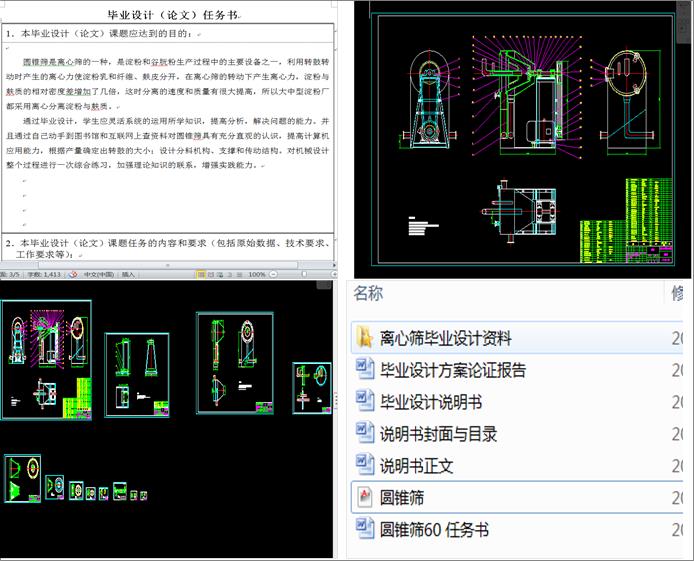This screenshot has width=694, height=561.
Task: Click the scroll right arrow of Word horizontal scrollbar
Action: pyautogui.click(x=334, y=265)
